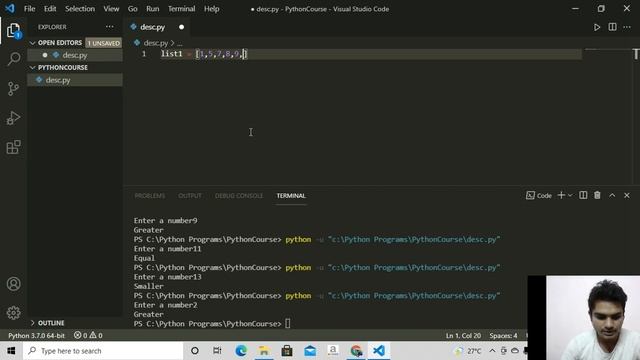
Task: Open Cortana circle on taskbar
Action: tap(195, 351)
